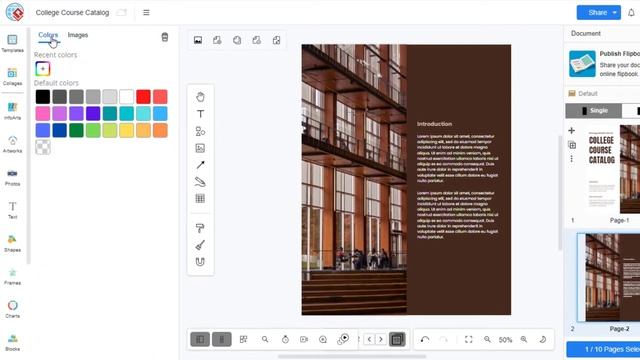Select the Pen drawing tool
This screenshot has width=640, height=360.
pos(200,182)
